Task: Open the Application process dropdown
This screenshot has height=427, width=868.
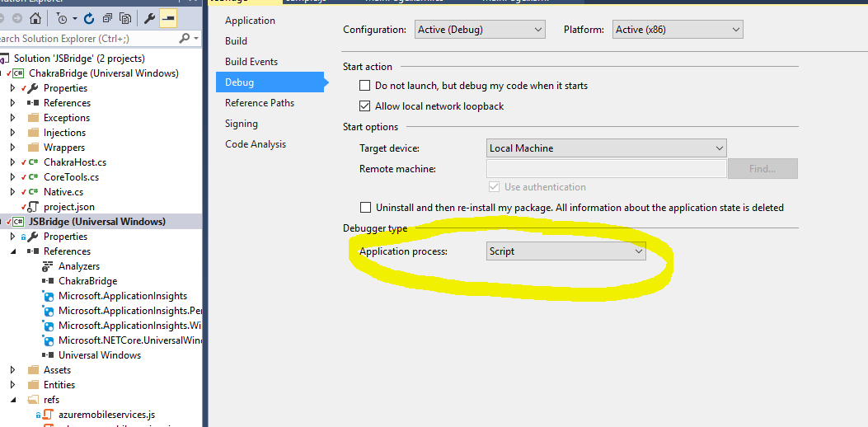Action: tap(566, 251)
